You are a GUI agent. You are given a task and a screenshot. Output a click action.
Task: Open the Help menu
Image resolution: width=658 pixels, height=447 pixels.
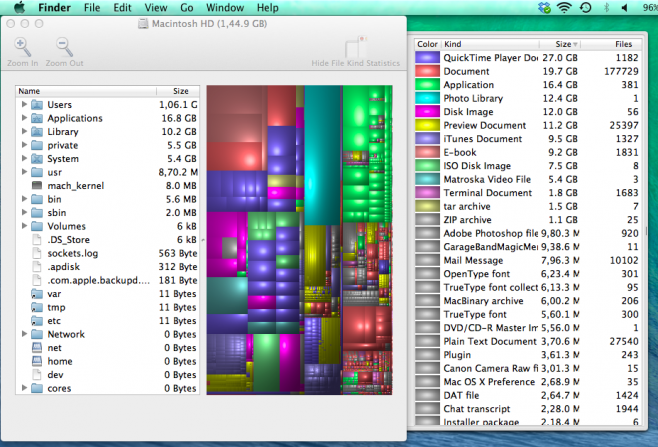(x=267, y=8)
